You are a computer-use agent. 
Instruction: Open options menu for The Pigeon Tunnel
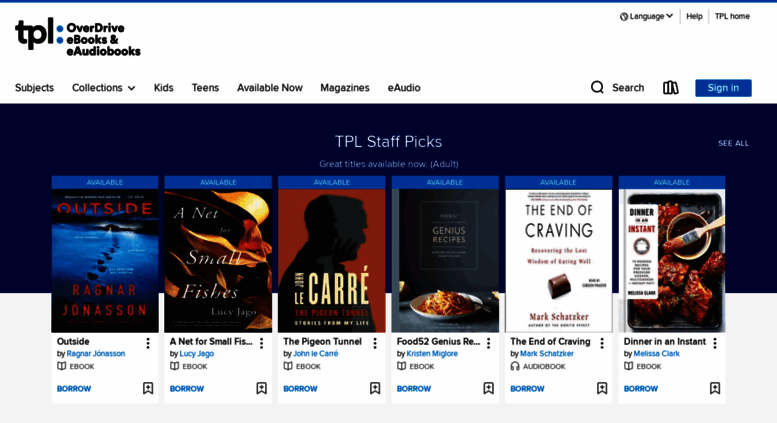tap(375, 343)
